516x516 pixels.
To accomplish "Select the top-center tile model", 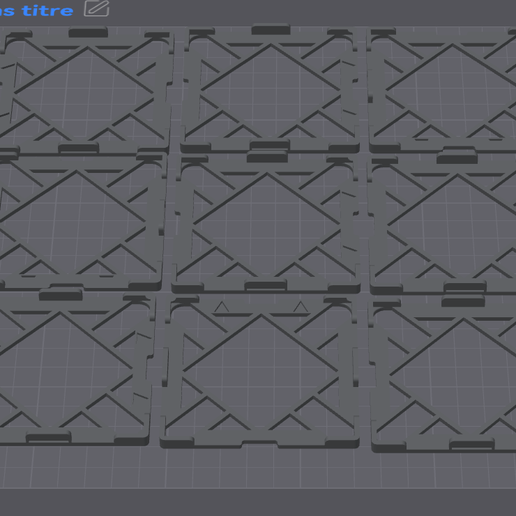I will pos(270,89).
